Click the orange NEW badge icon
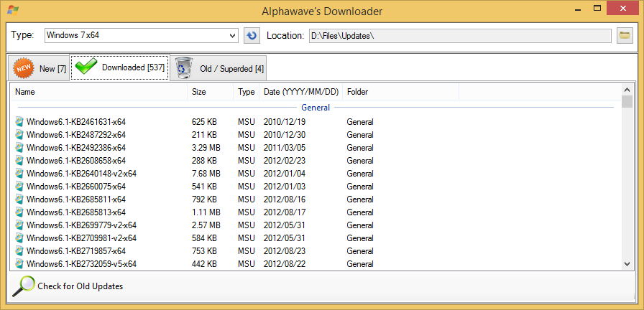 pyautogui.click(x=24, y=68)
